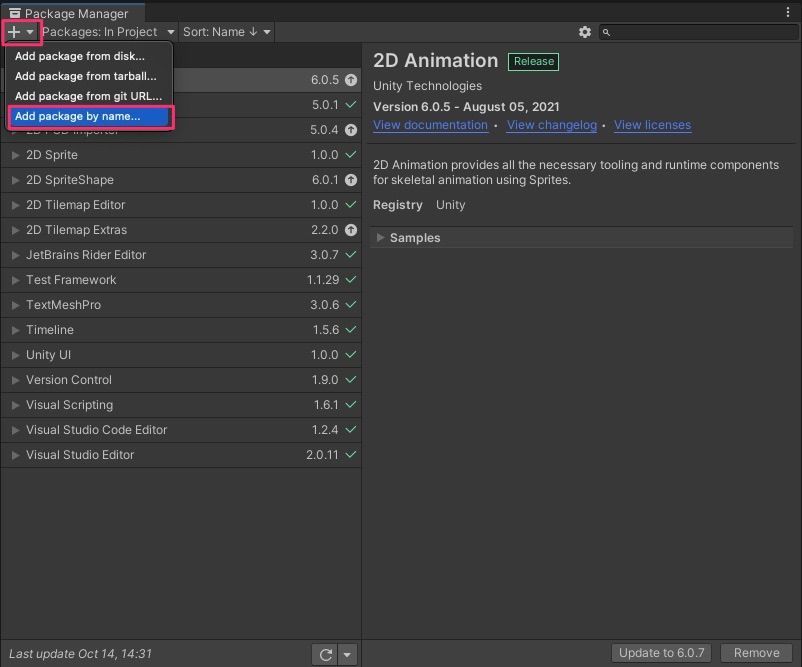
Task: Click checkmark icon on Version Control row
Action: tap(351, 380)
